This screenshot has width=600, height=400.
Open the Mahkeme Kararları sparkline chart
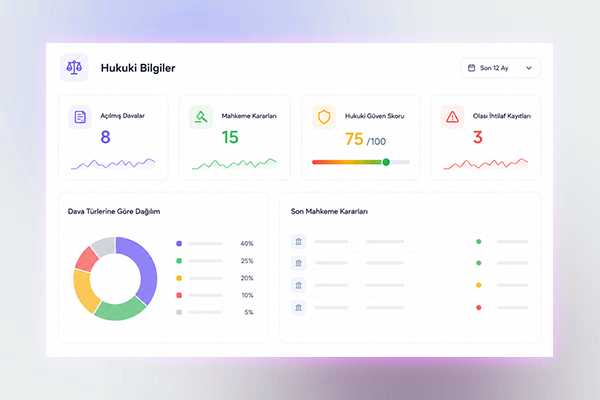234,163
